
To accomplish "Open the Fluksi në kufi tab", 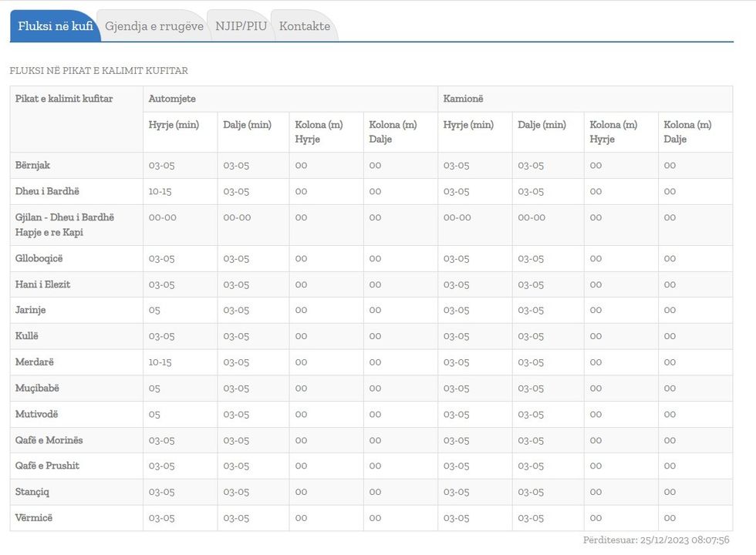I will tap(56, 26).
